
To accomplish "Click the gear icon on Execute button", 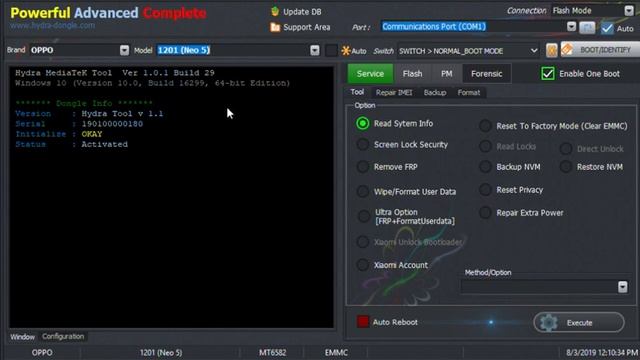I will [549, 322].
